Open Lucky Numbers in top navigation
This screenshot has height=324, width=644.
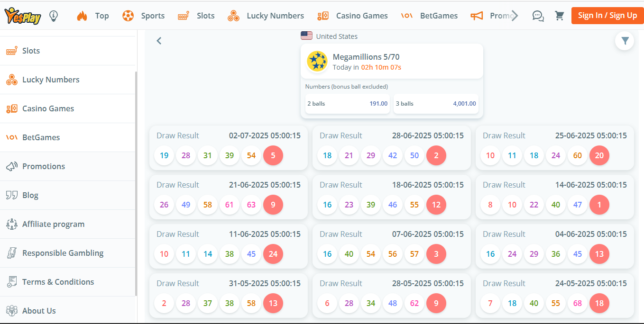[x=266, y=16]
